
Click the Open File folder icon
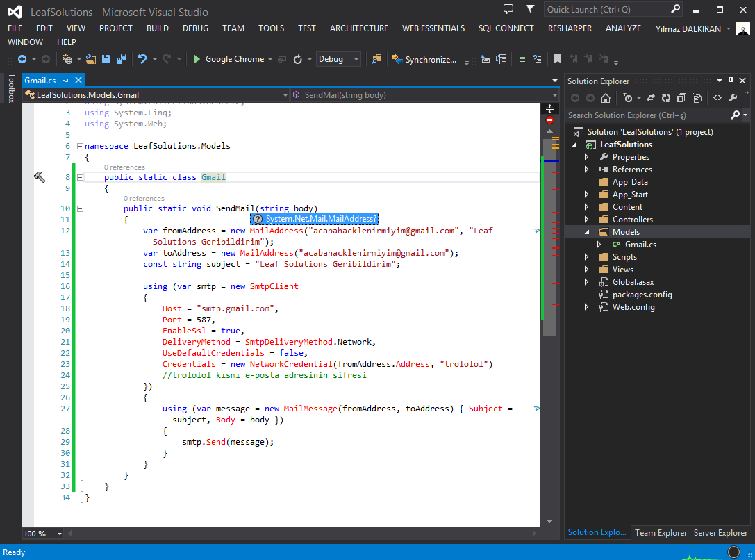(x=90, y=59)
